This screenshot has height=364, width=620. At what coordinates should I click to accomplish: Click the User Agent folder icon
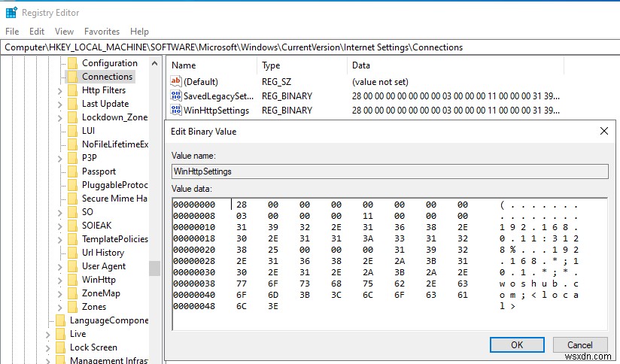[73, 266]
